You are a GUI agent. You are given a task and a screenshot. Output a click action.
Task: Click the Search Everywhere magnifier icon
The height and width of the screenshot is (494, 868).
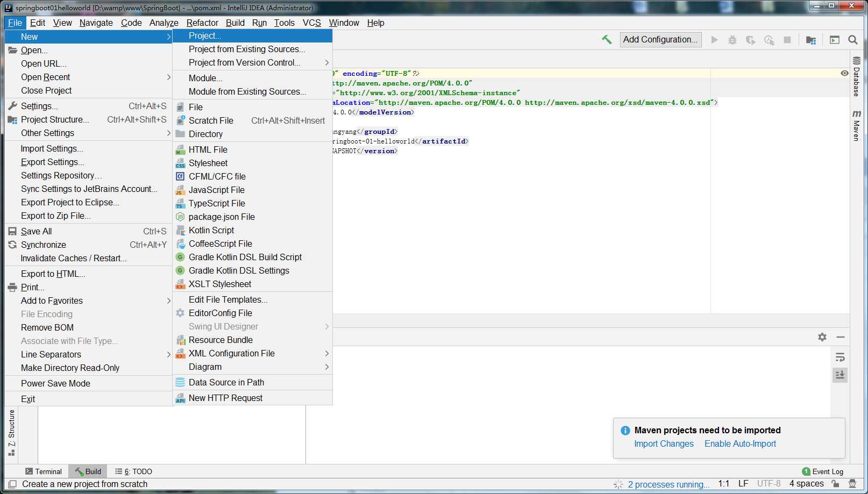(x=853, y=40)
